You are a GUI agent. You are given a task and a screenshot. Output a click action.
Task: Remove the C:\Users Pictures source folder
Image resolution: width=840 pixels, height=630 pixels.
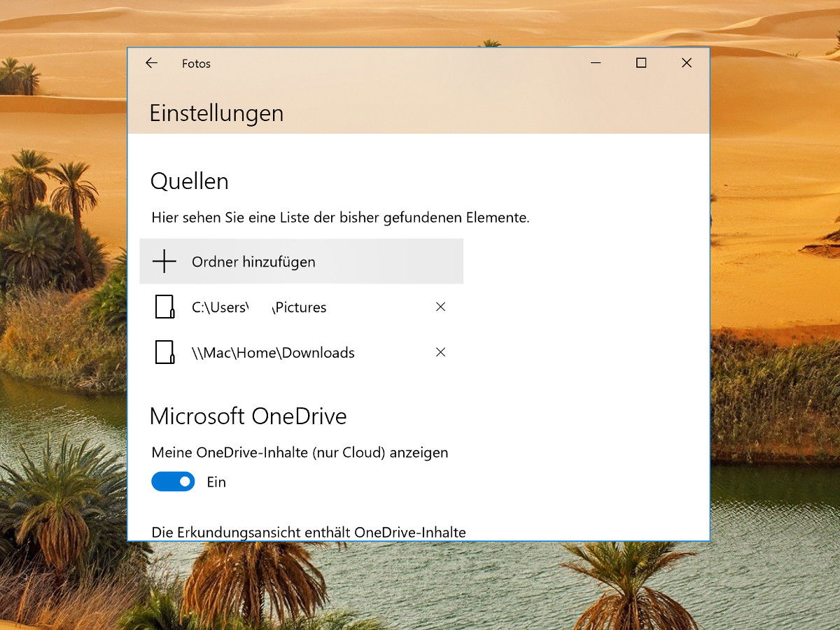click(x=440, y=307)
